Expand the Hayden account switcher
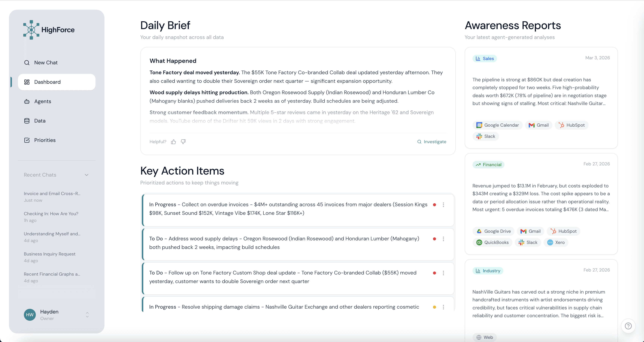 pos(87,315)
